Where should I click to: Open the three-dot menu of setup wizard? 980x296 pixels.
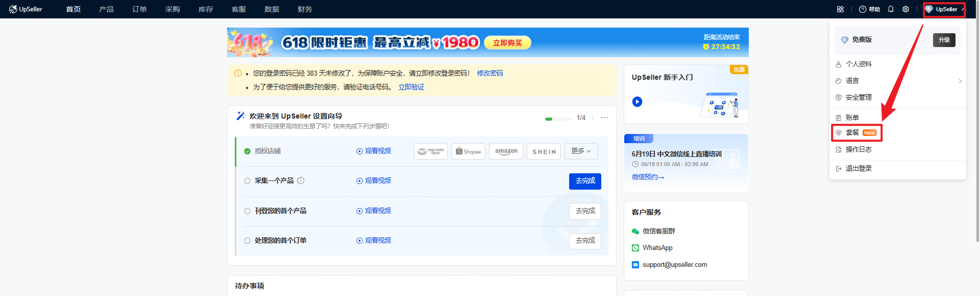(604, 118)
